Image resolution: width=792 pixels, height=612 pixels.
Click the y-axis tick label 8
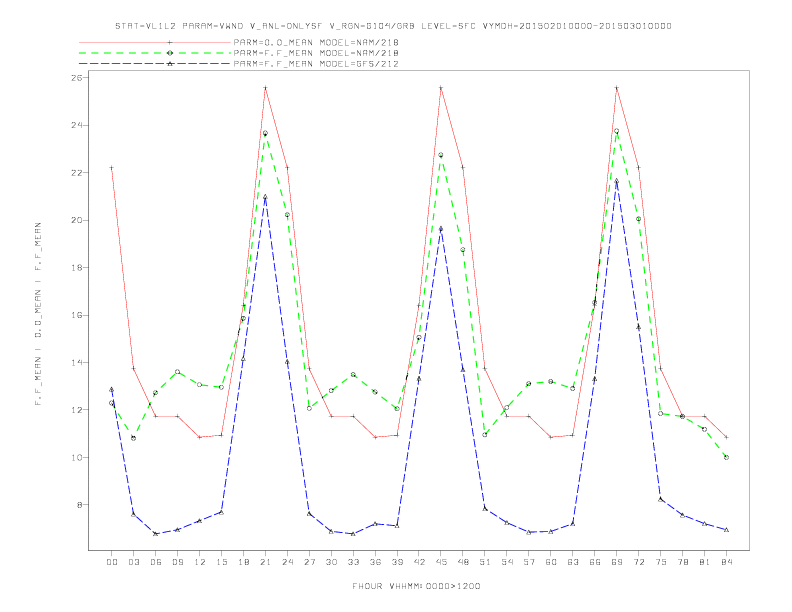coord(79,505)
